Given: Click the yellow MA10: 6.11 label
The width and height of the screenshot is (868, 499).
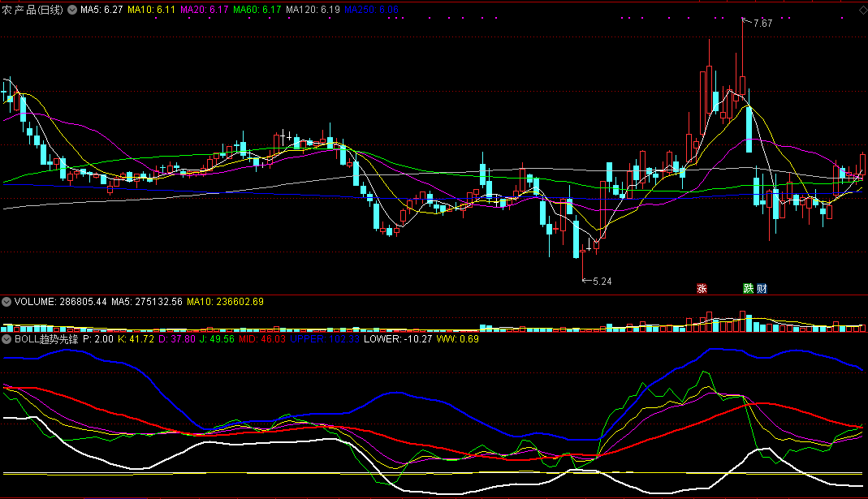Looking at the screenshot, I should [151, 10].
